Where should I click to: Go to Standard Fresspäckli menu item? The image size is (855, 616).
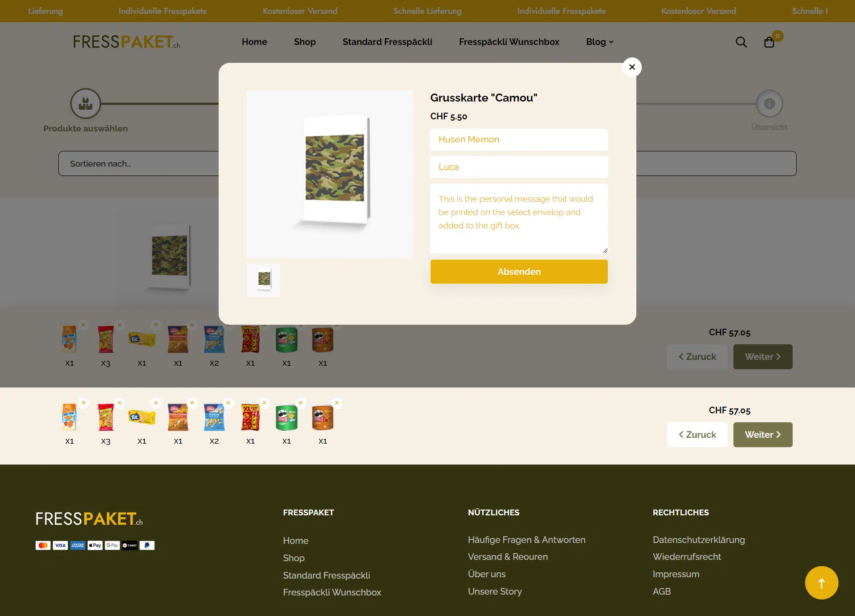click(387, 42)
